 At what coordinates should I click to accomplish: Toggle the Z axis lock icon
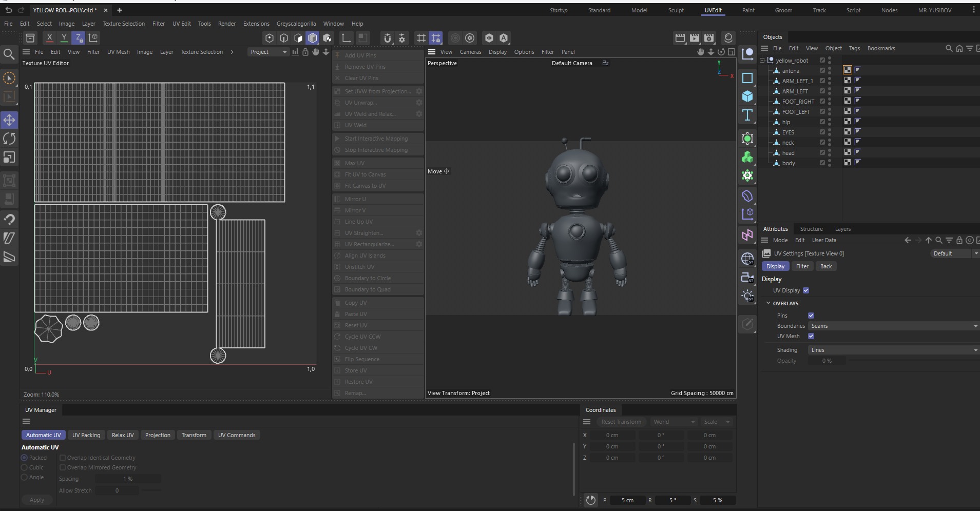tap(78, 37)
